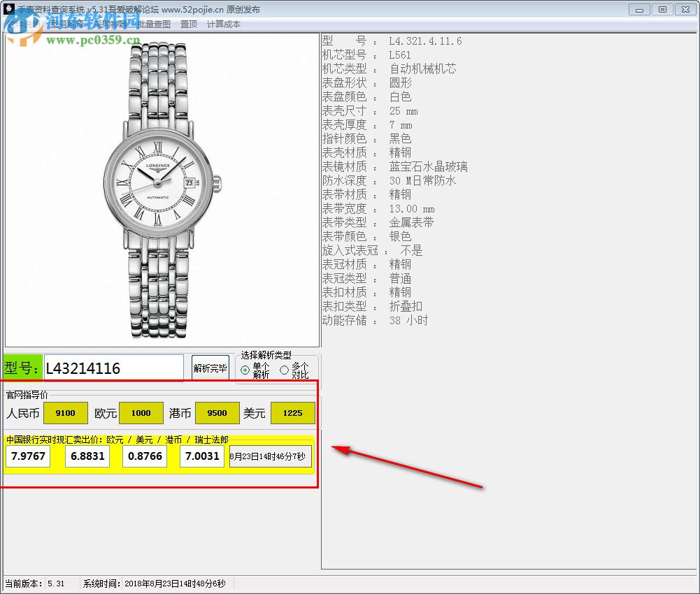Click the 美元 price box showing 1225
Screen dimensions: 700x594
point(293,413)
